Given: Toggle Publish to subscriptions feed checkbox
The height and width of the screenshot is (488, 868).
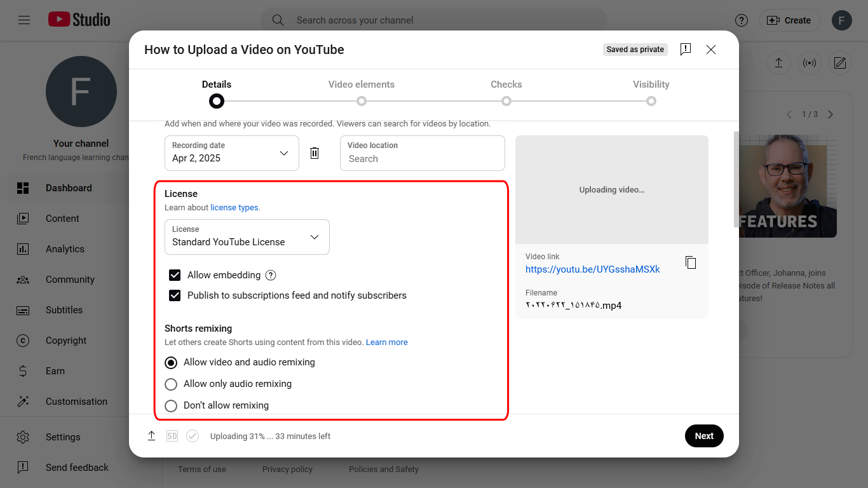Looking at the screenshot, I should tap(175, 295).
